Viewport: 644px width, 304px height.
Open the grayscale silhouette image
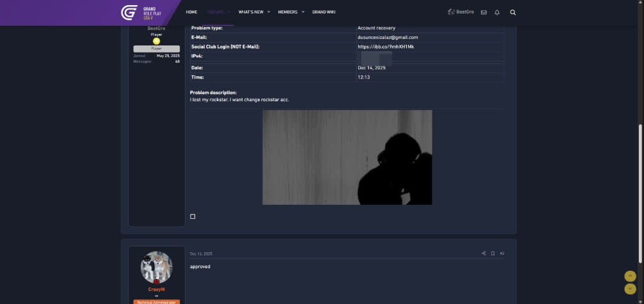347,157
